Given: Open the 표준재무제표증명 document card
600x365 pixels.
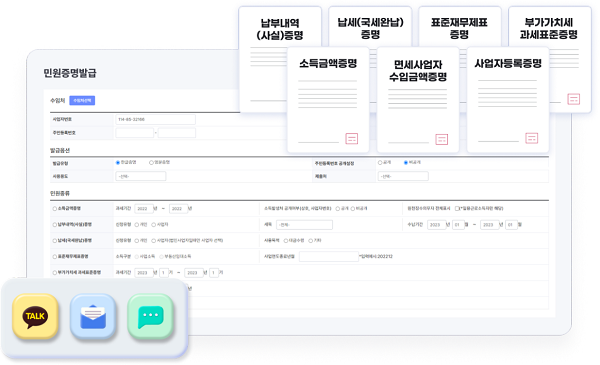Looking at the screenshot, I should pos(460,27).
